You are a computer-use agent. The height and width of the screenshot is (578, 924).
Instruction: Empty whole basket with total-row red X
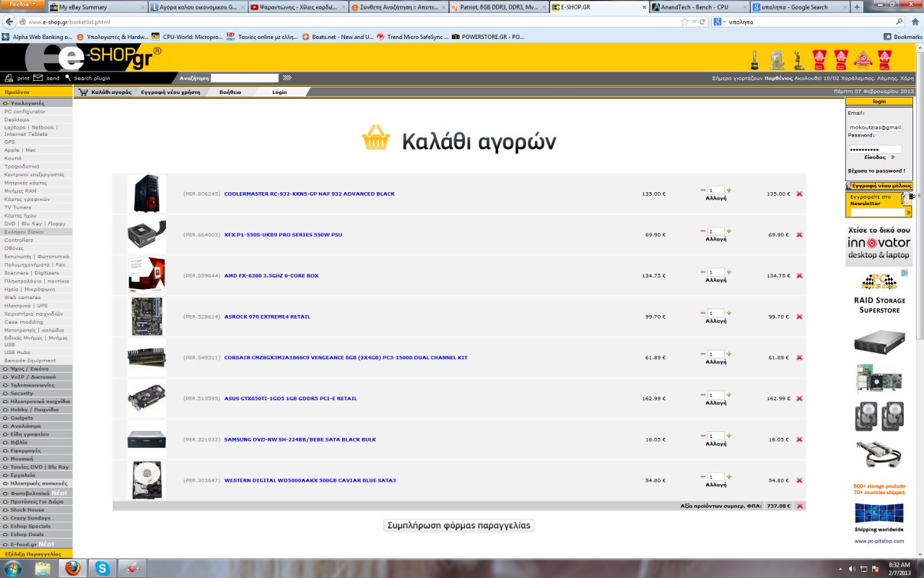[x=799, y=506]
